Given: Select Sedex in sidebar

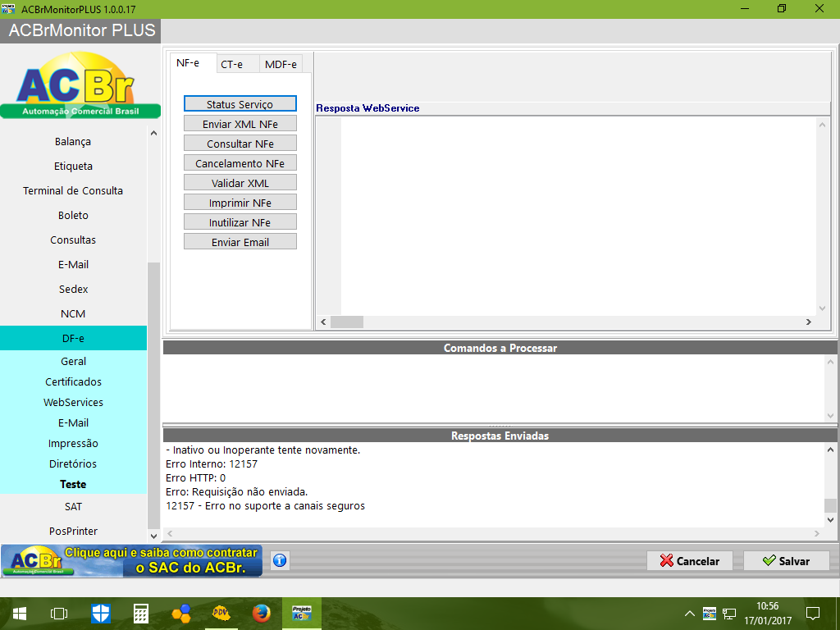Looking at the screenshot, I should [x=73, y=290].
